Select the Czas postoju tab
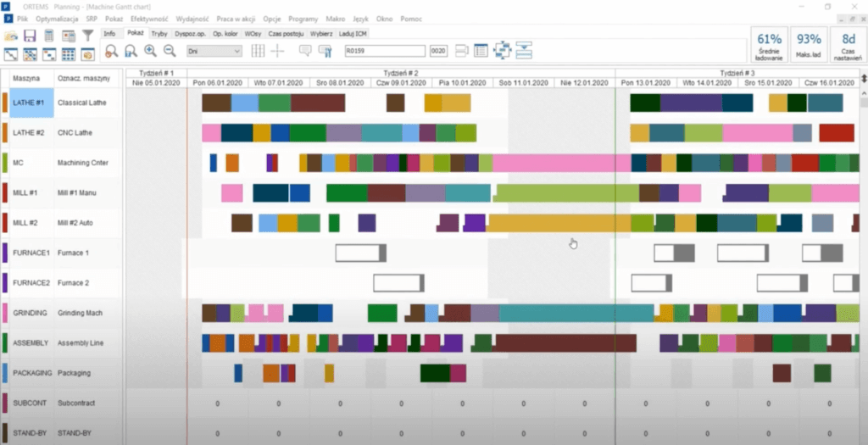Image resolution: width=868 pixels, height=445 pixels. pyautogui.click(x=286, y=33)
